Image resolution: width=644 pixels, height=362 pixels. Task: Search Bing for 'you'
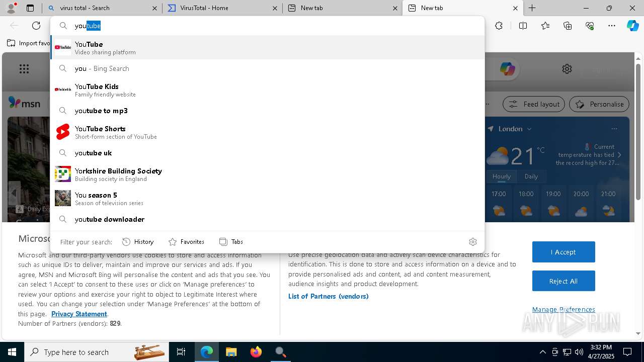pyautogui.click(x=267, y=68)
